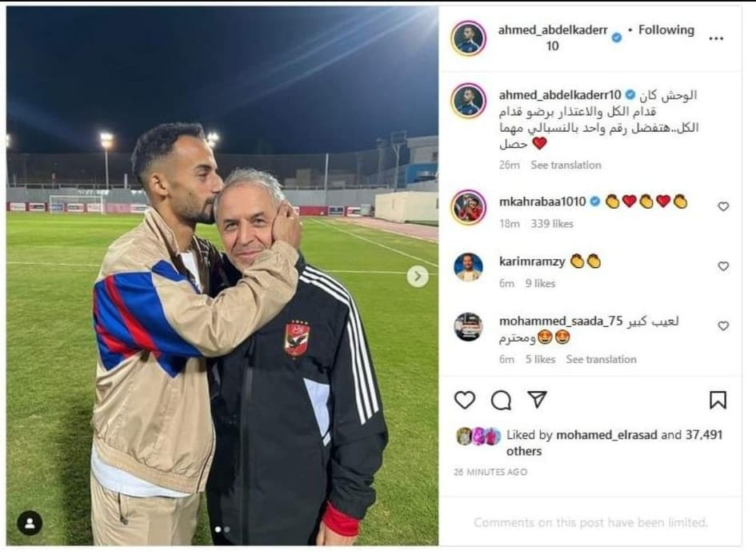Like the post with the heart icon

pos(465,400)
